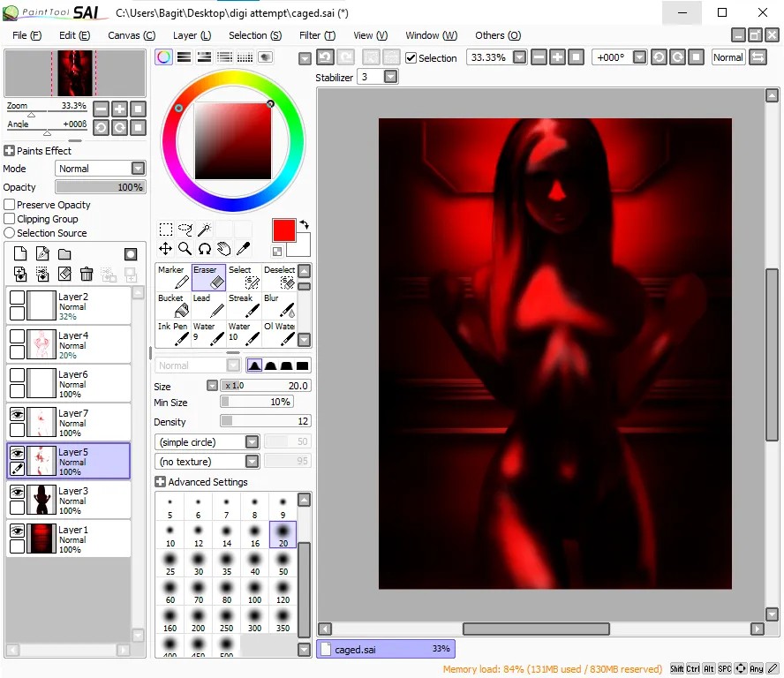Screen dimensions: 784x678
Task: Open the rotation angle dropdown
Action: coord(639,57)
